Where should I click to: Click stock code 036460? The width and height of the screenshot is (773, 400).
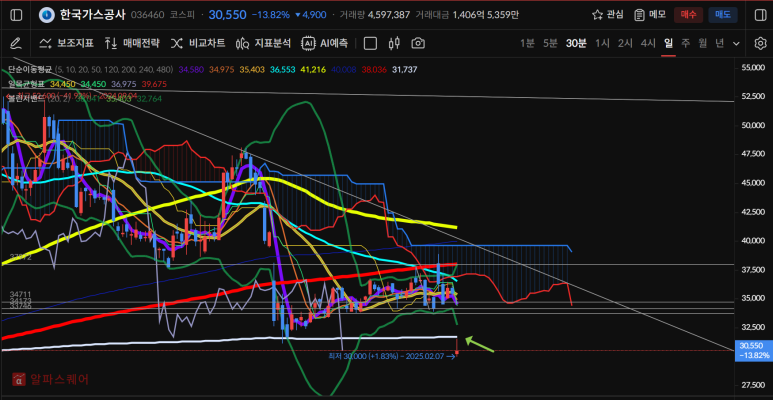click(148, 15)
